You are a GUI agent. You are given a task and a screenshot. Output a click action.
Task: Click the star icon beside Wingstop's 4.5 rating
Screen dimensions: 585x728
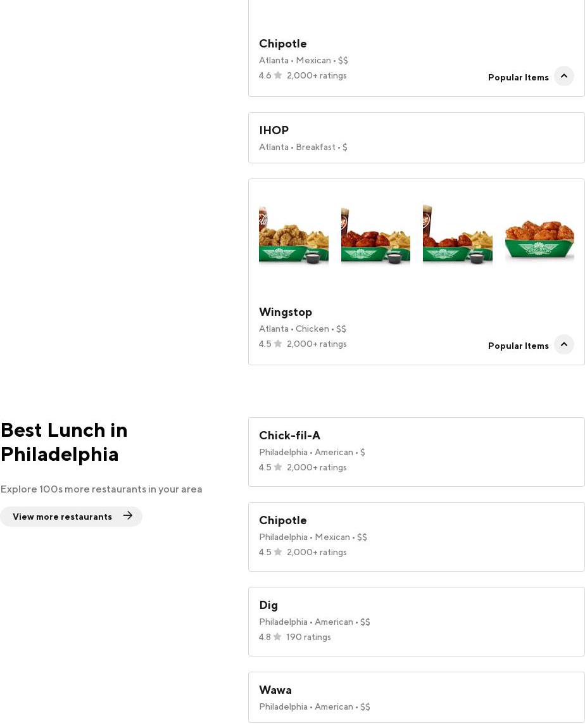click(278, 344)
